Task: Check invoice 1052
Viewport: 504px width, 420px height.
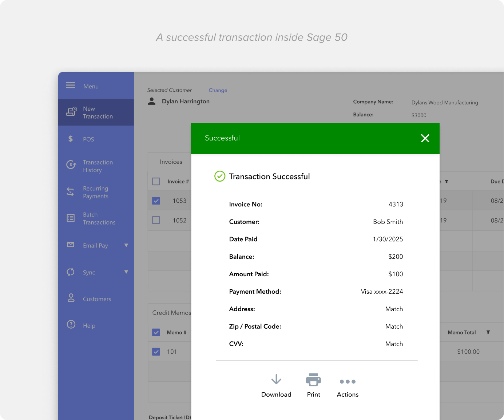Action: 156,220
